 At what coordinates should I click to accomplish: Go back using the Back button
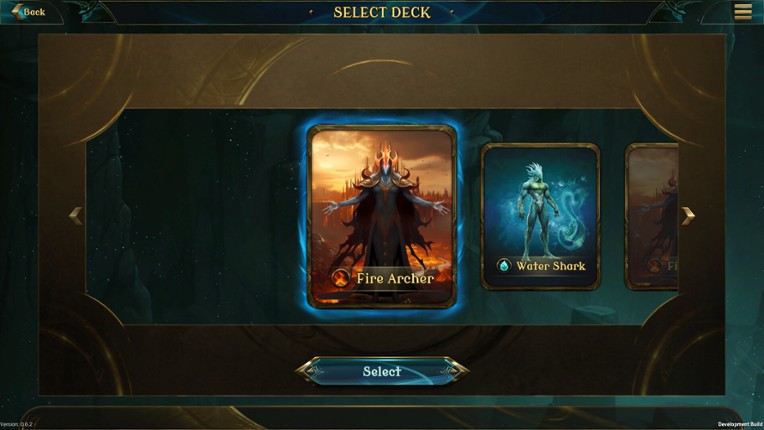[29, 12]
